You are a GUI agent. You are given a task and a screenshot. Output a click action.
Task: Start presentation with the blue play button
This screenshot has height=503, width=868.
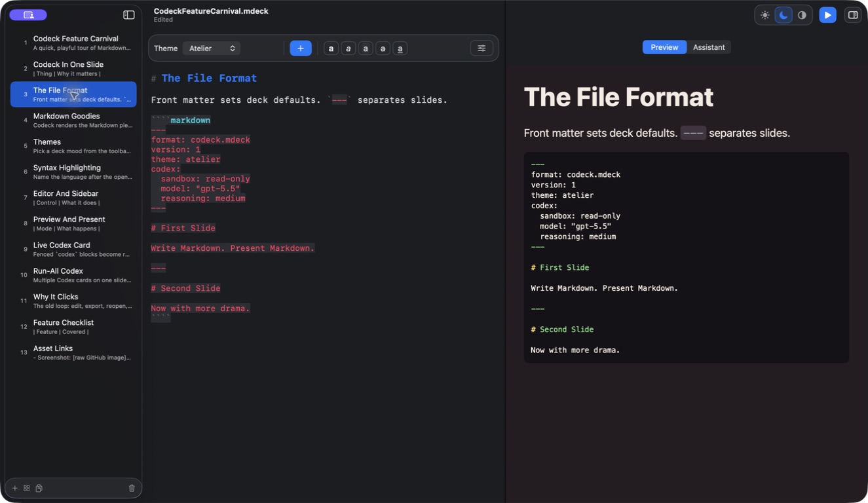(x=827, y=15)
